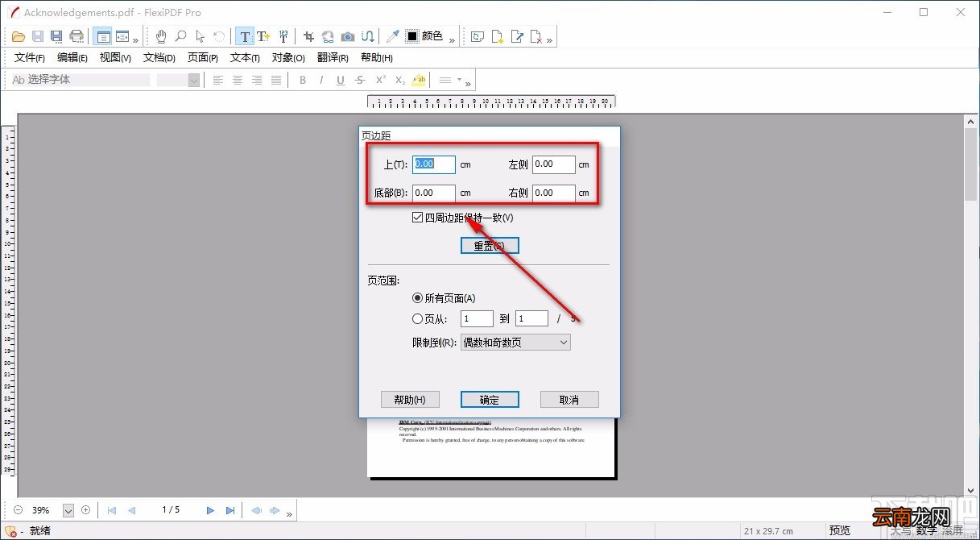
Task: Uncheck 四周边距保持一致 checkbox
Action: [417, 218]
